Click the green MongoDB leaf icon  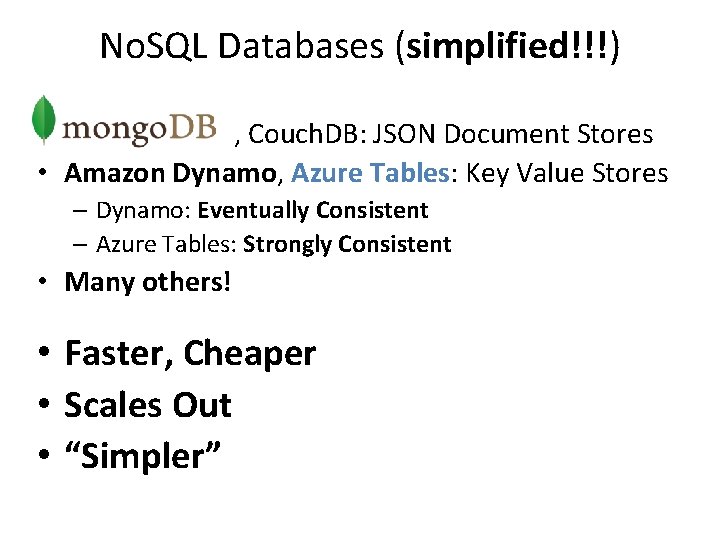[44, 119]
